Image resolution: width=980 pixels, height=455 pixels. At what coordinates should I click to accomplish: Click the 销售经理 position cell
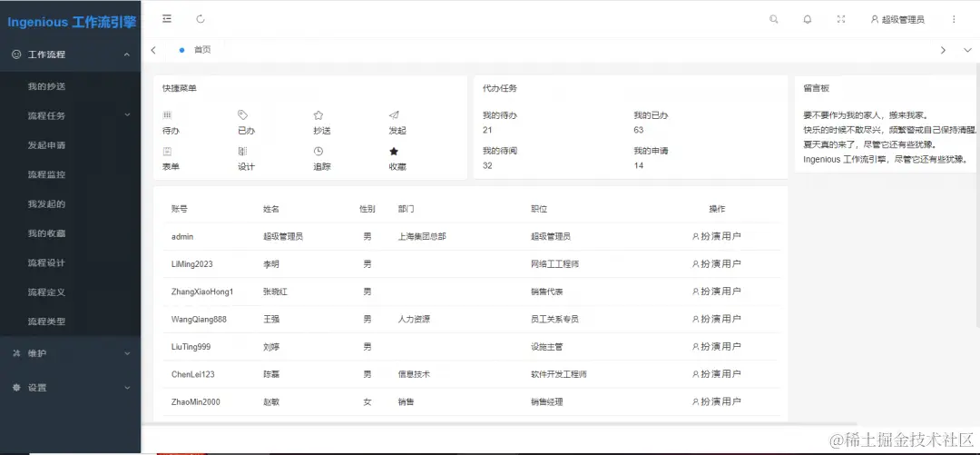[x=547, y=401]
